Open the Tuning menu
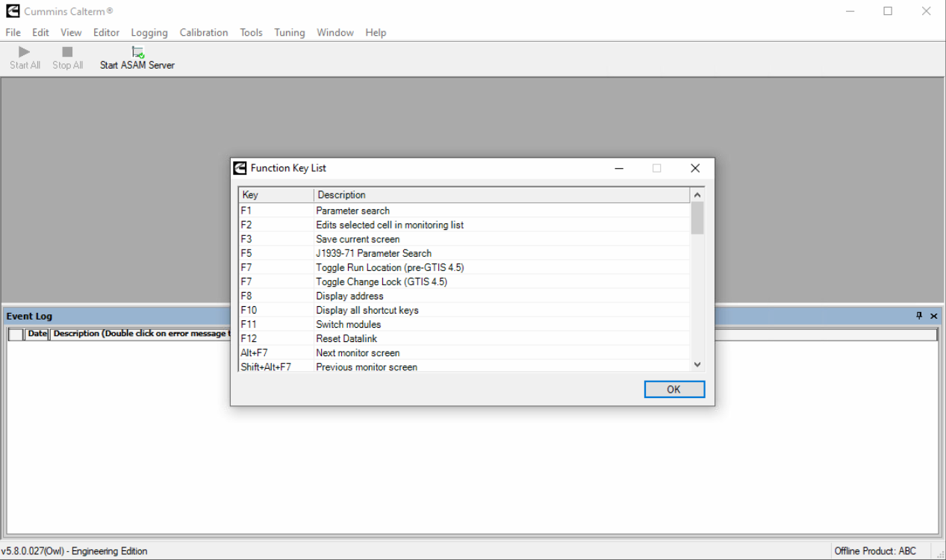 coord(289,32)
